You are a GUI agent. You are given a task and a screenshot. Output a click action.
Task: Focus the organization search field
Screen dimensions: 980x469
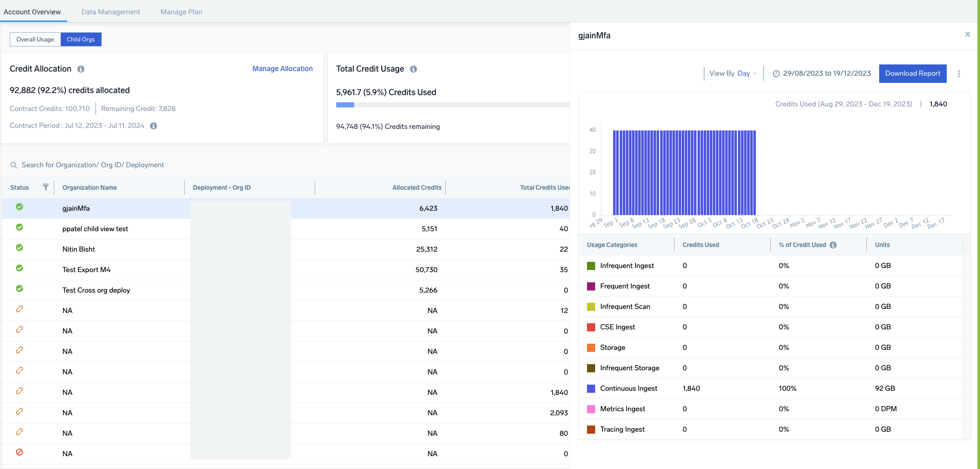[x=93, y=165]
